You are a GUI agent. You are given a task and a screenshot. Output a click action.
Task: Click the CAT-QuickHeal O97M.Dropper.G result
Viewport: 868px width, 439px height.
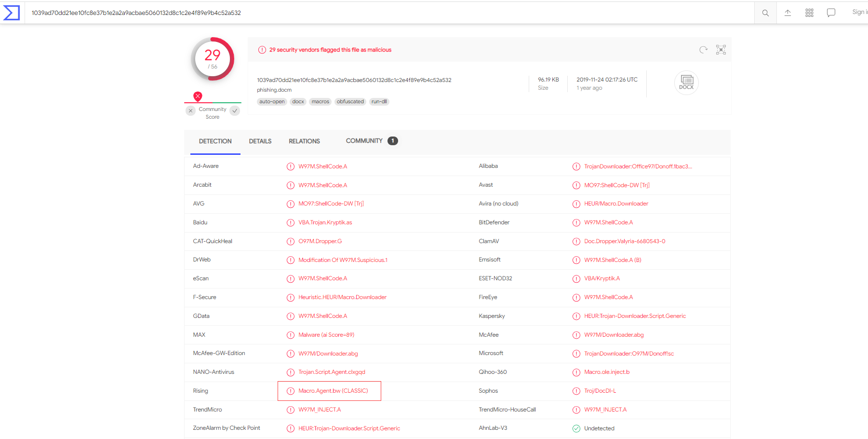tap(320, 241)
